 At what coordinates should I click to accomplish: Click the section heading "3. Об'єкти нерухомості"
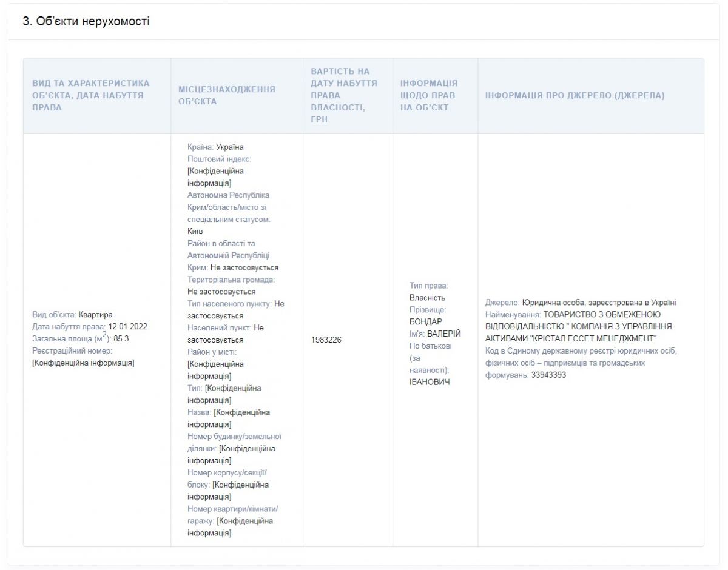pos(86,22)
